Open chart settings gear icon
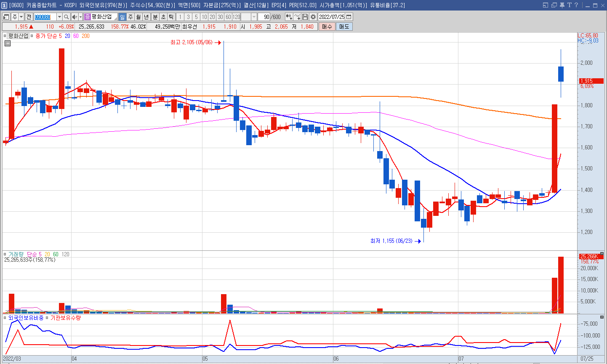 pos(313,17)
